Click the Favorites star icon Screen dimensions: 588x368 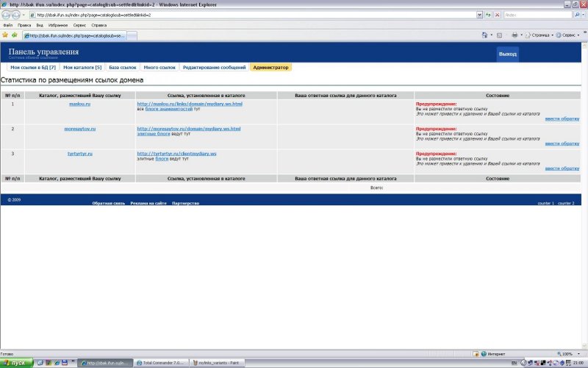(5, 35)
